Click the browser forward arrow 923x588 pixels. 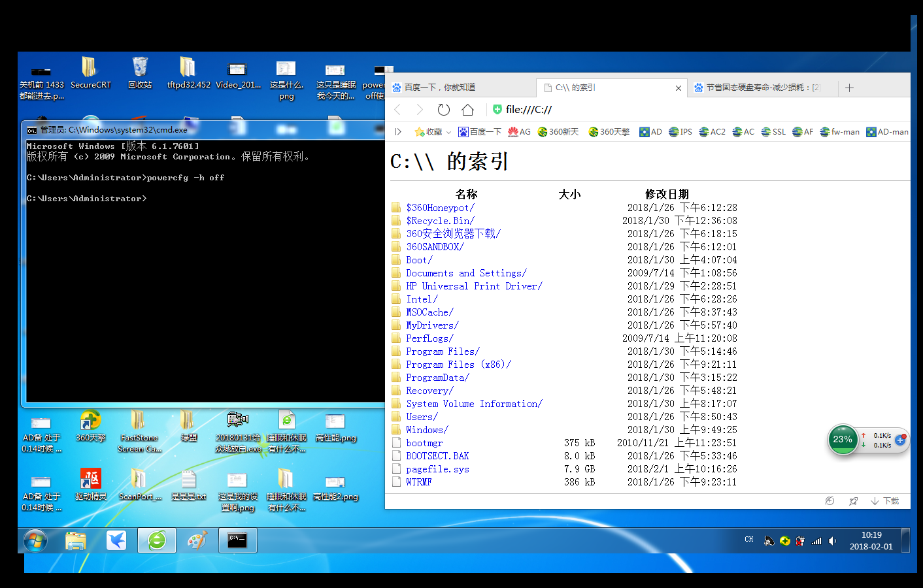tap(420, 110)
